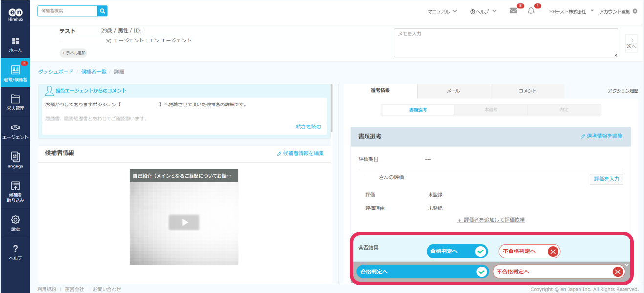Click the Hirehub home icon in sidebar
Screen dimensions: 644x293
15,44
